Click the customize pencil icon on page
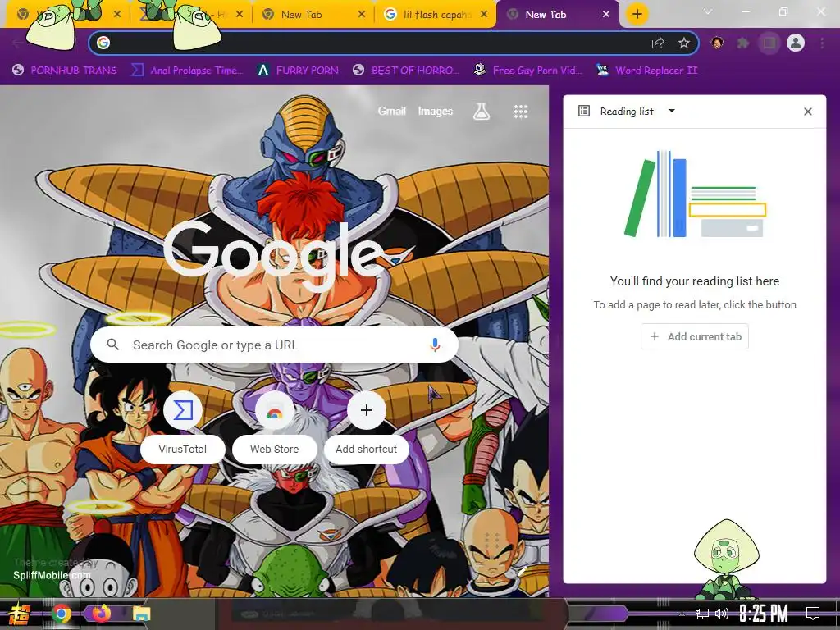This screenshot has width=840, height=630. (x=523, y=571)
